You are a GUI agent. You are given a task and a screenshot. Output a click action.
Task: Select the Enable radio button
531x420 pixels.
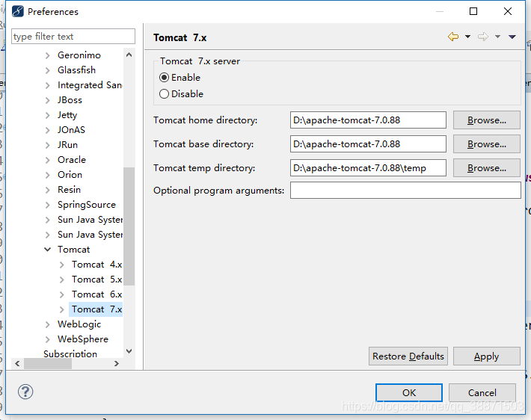click(164, 78)
